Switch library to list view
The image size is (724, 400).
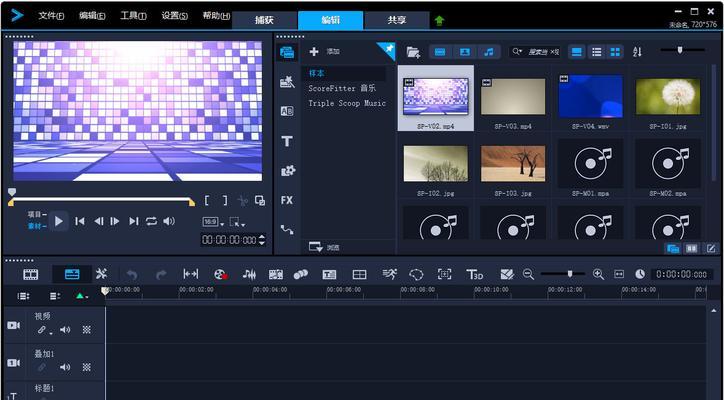[x=597, y=52]
